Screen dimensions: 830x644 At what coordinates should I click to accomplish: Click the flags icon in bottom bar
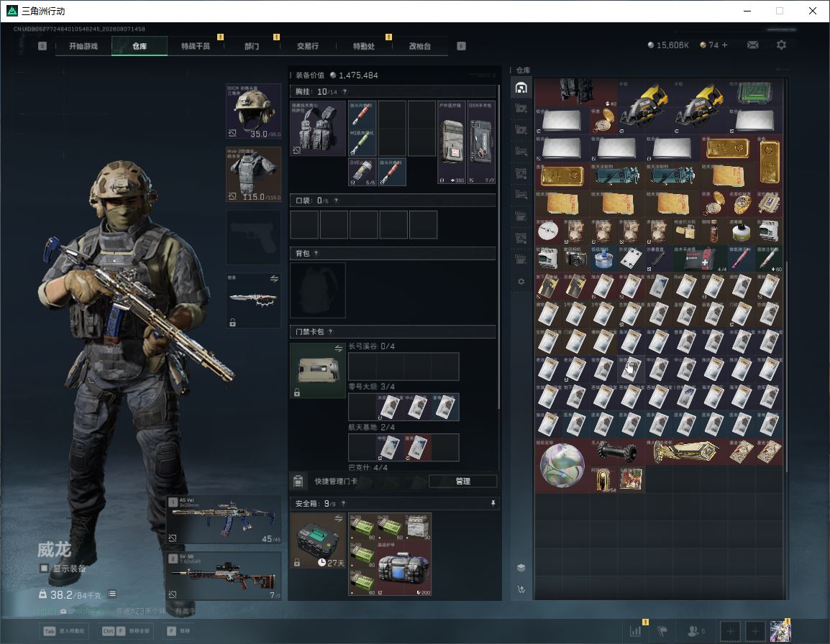(x=662, y=631)
